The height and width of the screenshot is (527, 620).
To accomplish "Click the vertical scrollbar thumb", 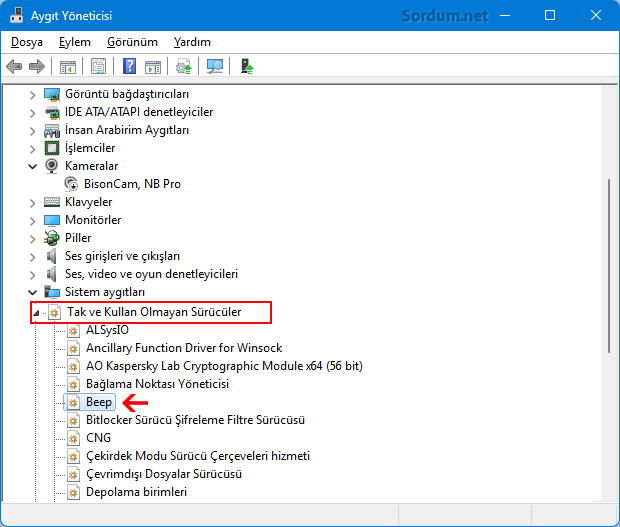I will pyautogui.click(x=609, y=266).
